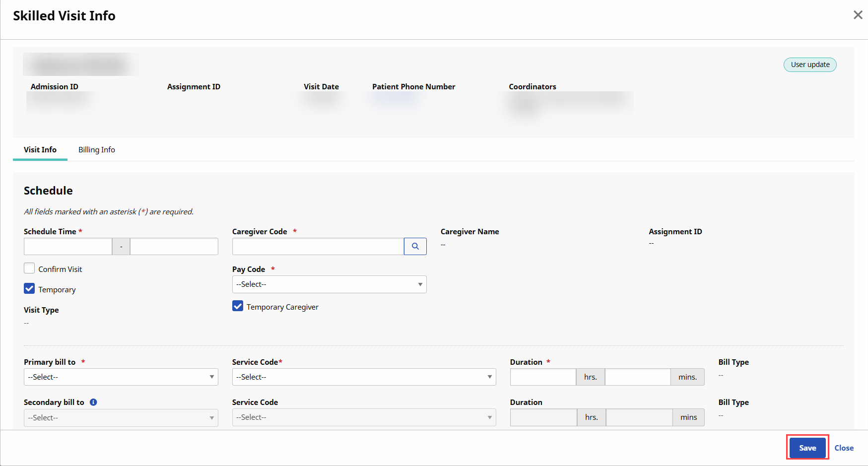The height and width of the screenshot is (466, 868).
Task: Click the primary Duration minutes field
Action: (638, 377)
